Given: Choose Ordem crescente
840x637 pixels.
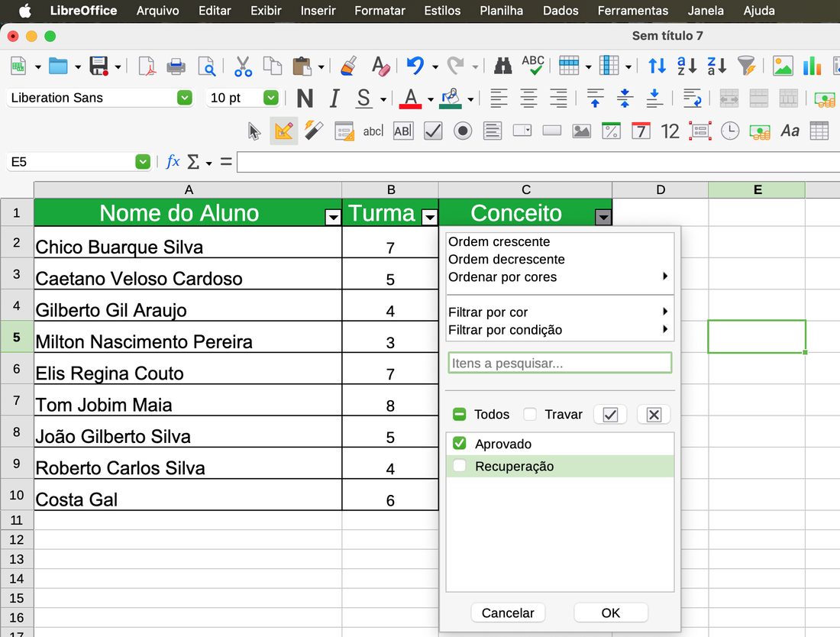Looking at the screenshot, I should click(x=560, y=241).
